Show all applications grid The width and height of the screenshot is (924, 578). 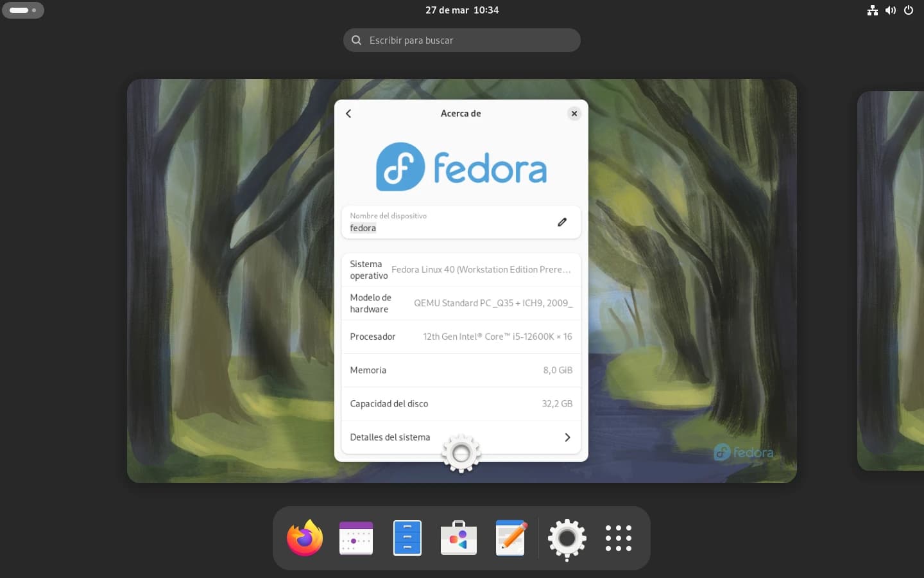(x=619, y=538)
